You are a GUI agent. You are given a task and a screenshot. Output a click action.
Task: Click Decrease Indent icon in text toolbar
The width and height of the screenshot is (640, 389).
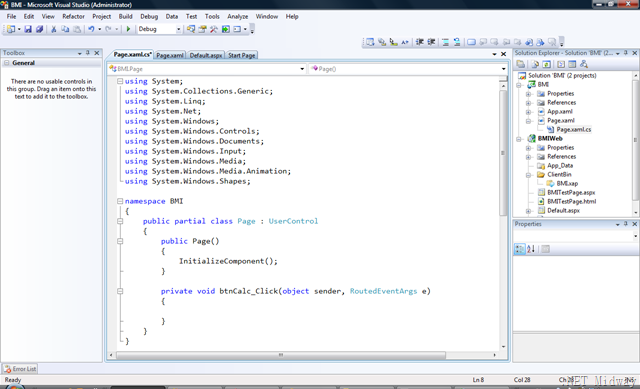[x=420, y=42]
